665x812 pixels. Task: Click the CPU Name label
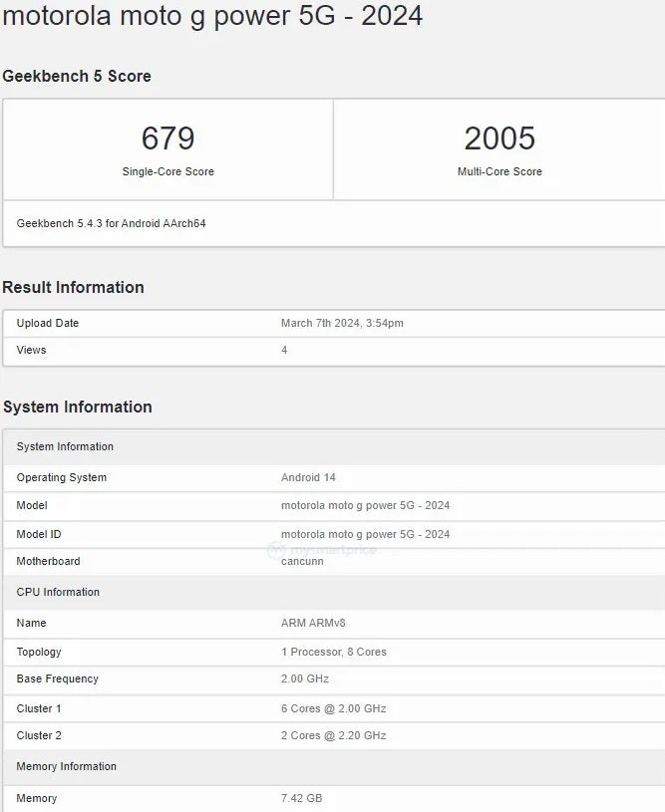(x=31, y=623)
